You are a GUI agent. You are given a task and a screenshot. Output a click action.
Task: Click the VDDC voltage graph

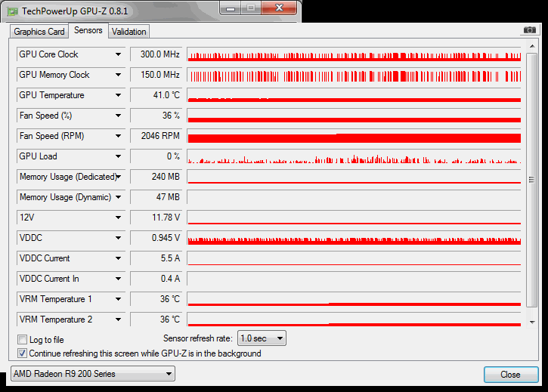pyautogui.click(x=354, y=238)
